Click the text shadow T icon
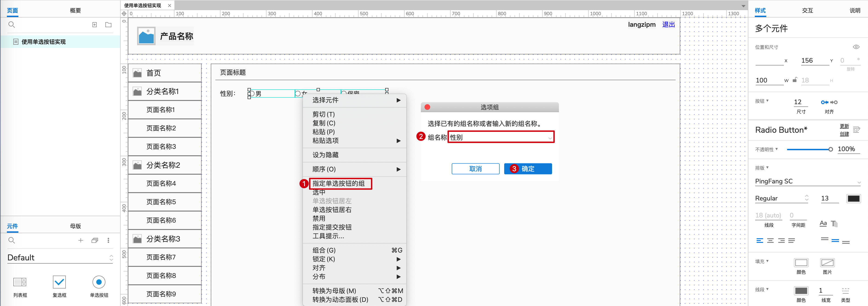Viewport: 868px width, 306px height. [834, 223]
